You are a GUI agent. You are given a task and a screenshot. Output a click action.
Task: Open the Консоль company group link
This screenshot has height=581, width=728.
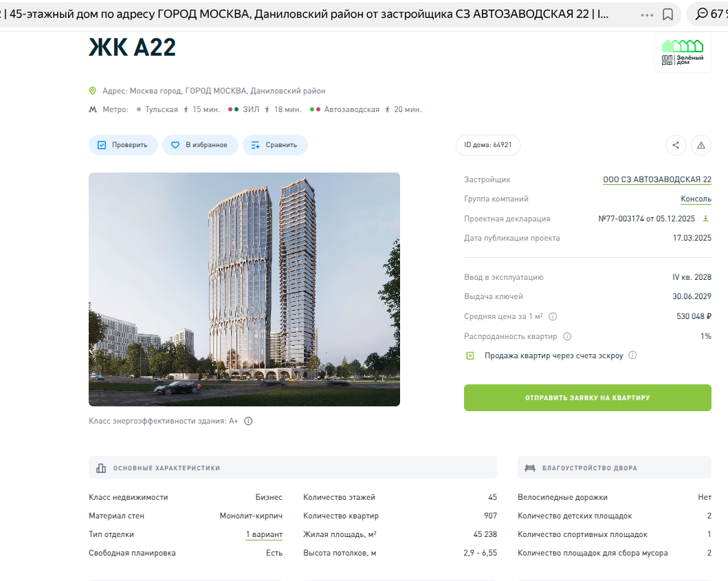coord(696,199)
